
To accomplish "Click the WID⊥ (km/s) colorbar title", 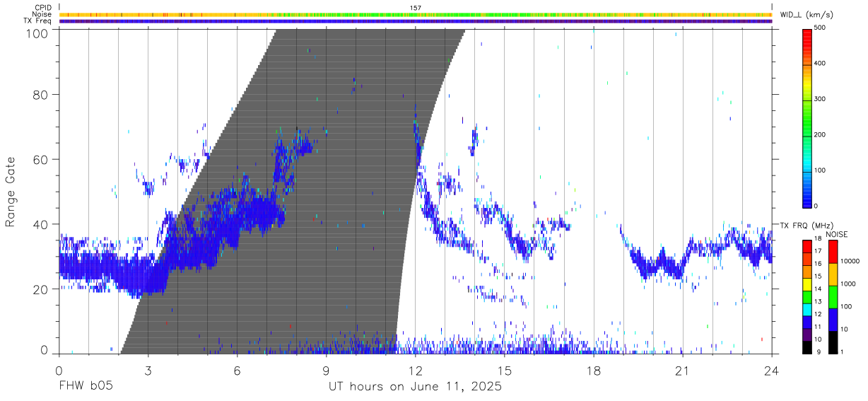I will 808,14.
